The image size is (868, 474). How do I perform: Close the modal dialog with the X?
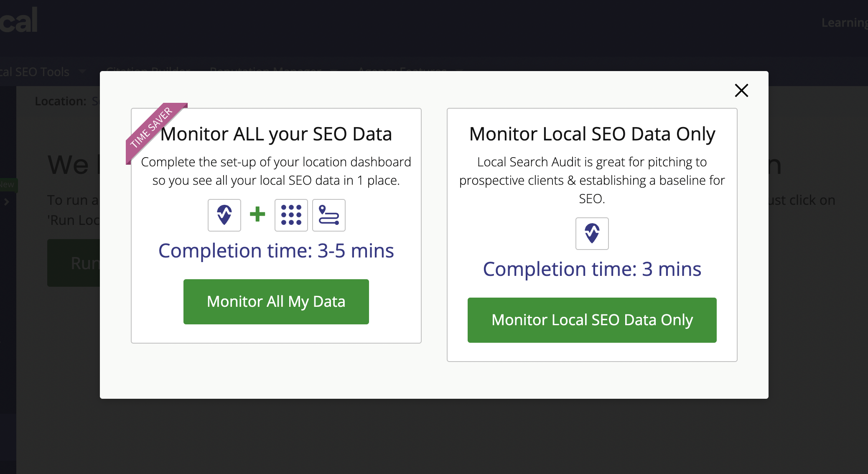point(741,90)
